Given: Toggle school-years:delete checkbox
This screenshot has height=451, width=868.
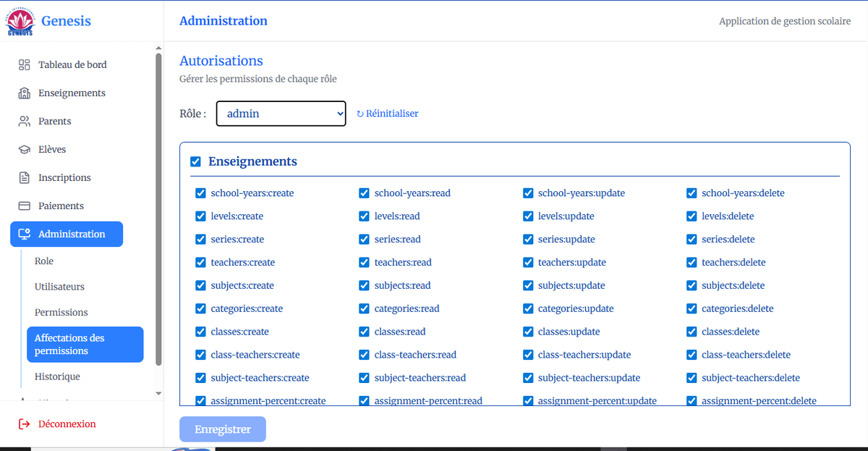Looking at the screenshot, I should click(692, 193).
